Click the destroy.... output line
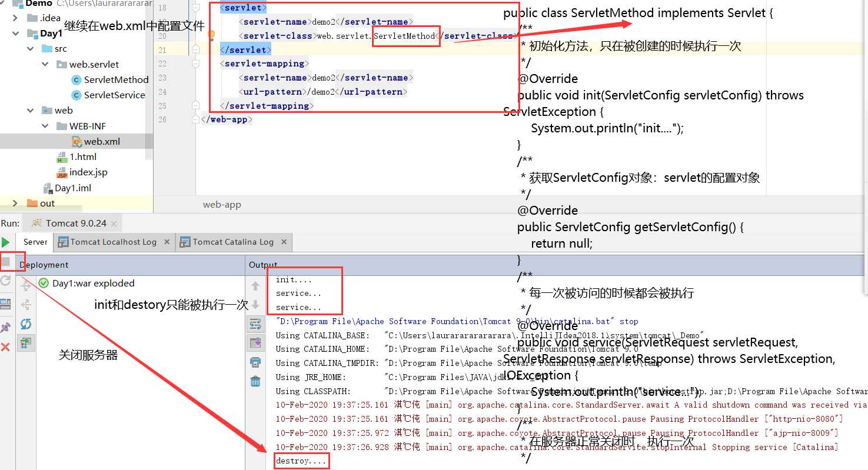 coord(301,461)
